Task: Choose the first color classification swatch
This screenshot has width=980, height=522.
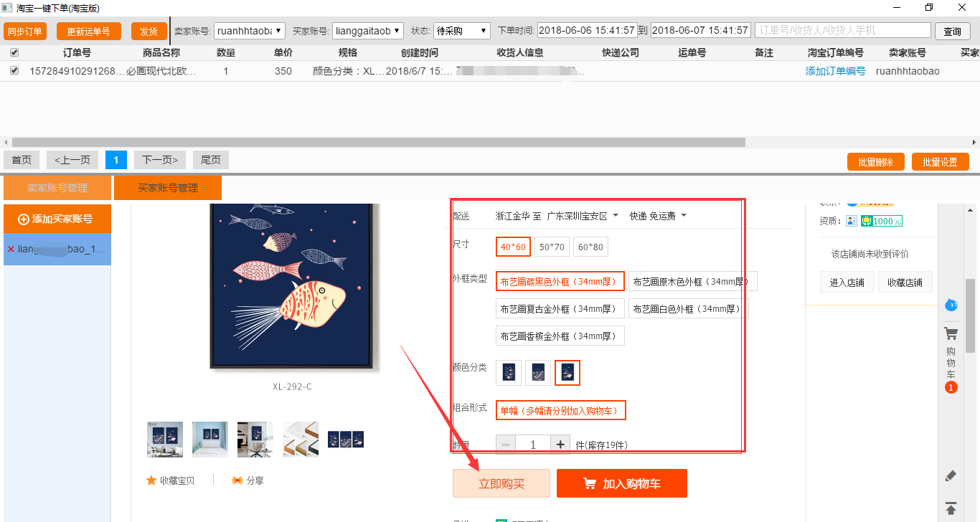Action: coord(509,373)
